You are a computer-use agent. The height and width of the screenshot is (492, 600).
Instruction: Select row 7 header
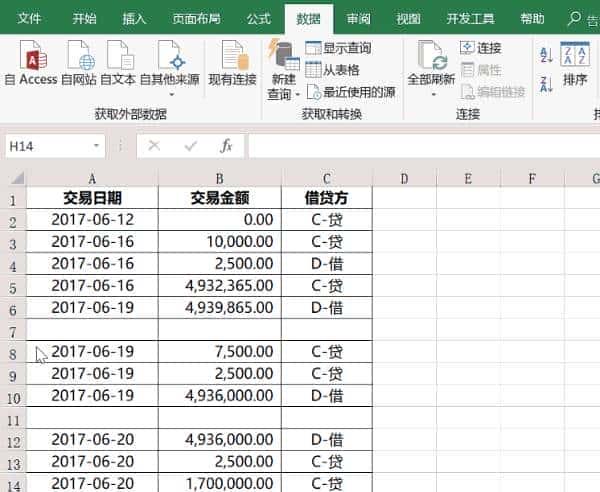click(13, 332)
